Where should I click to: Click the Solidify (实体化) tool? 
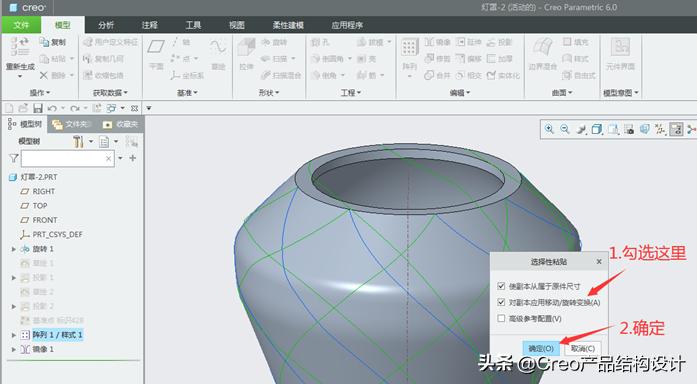click(x=503, y=75)
